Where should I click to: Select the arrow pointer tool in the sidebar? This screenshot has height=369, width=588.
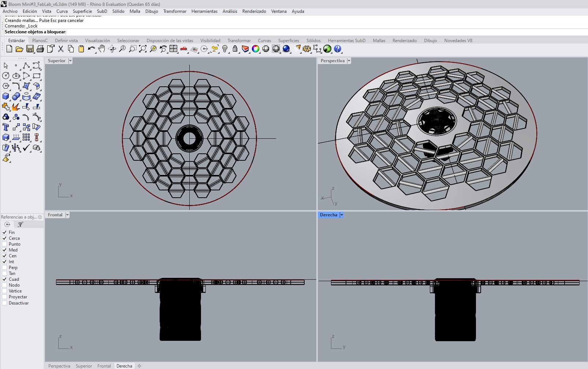point(6,66)
